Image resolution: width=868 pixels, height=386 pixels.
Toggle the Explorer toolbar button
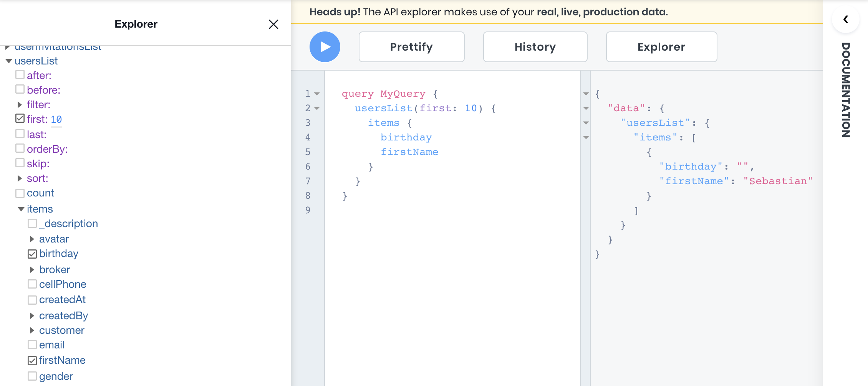[x=661, y=47]
